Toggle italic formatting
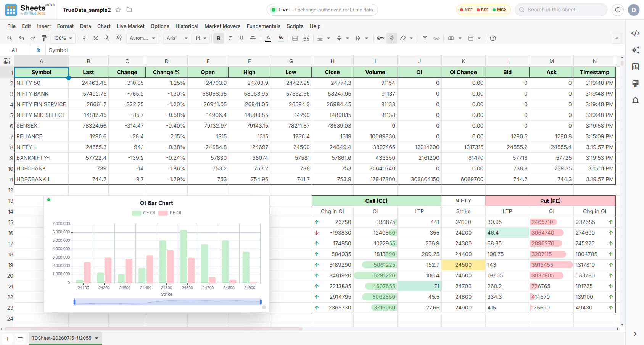This screenshot has height=345, width=644. 230,38
